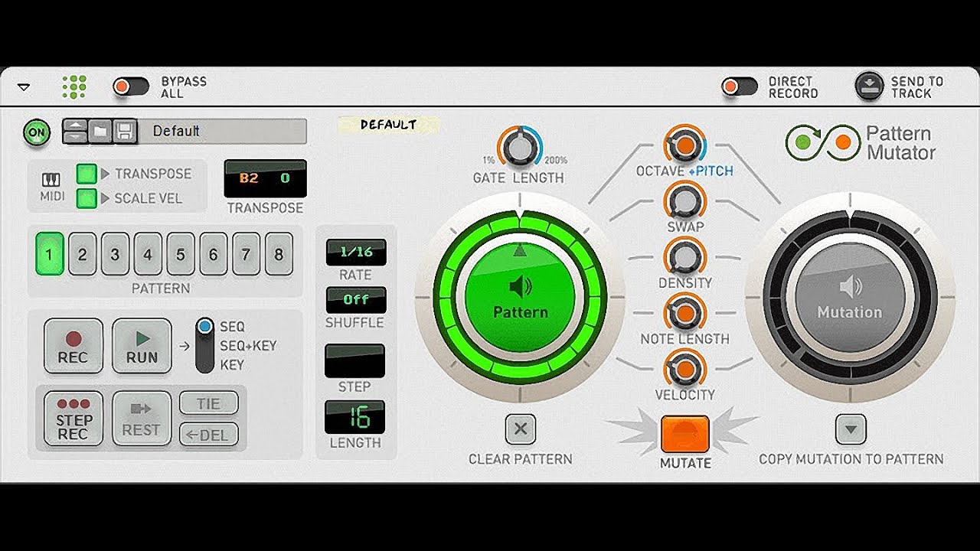
Task: Collapse the device with the fold arrow
Action: pos(24,87)
